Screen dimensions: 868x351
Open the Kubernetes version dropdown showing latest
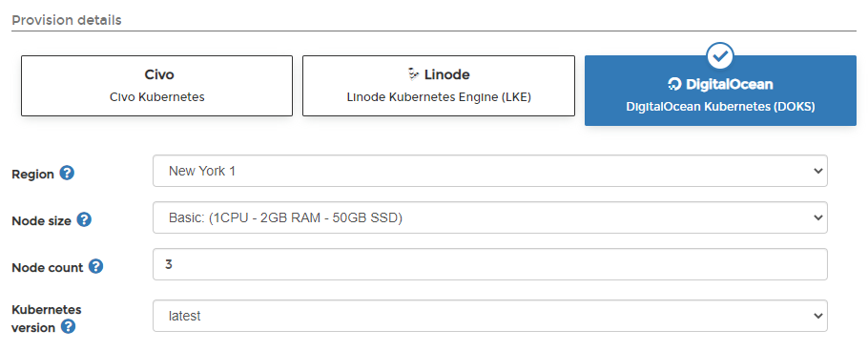(490, 316)
